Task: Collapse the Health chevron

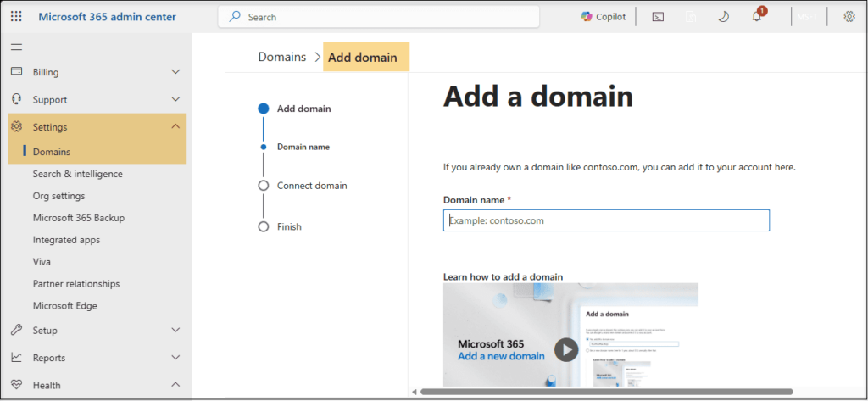Action: tap(175, 384)
